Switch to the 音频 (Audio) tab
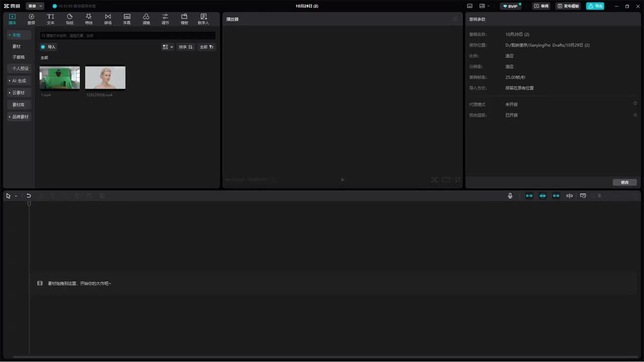The width and height of the screenshot is (644, 362). tap(31, 19)
